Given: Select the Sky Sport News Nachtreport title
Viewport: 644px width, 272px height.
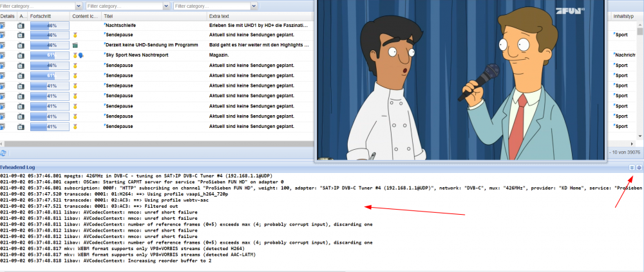Looking at the screenshot, I should pos(137,55).
